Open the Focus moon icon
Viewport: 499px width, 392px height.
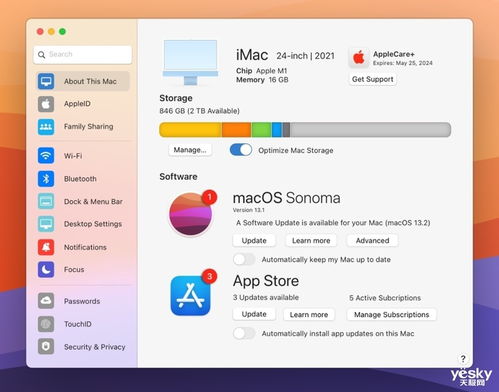click(46, 269)
